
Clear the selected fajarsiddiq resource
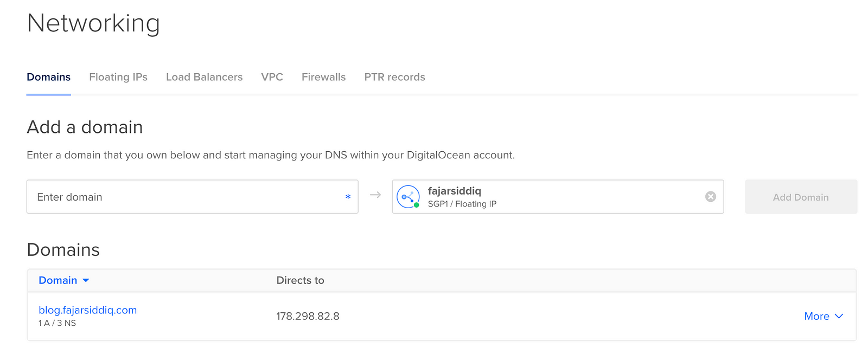710,197
